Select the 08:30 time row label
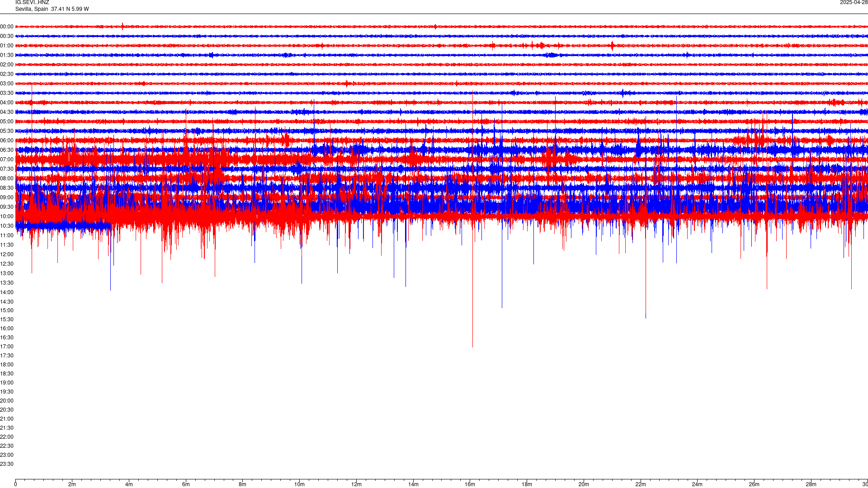 (7, 188)
